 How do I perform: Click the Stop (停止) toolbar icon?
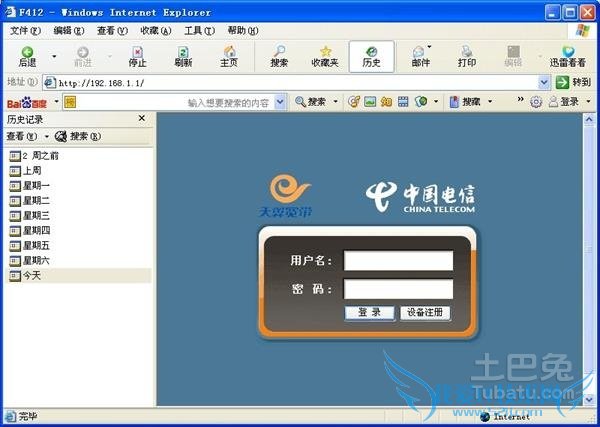point(137,57)
